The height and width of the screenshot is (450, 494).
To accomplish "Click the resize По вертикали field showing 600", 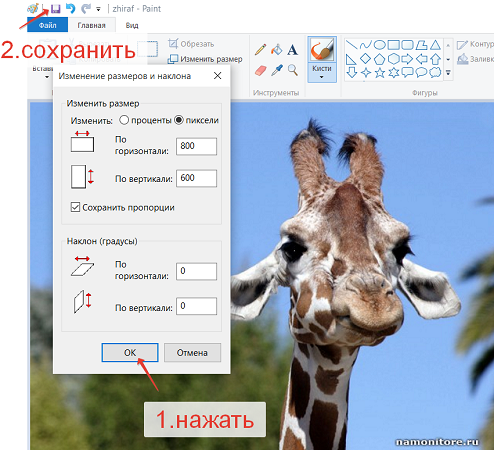I will tap(196, 178).
